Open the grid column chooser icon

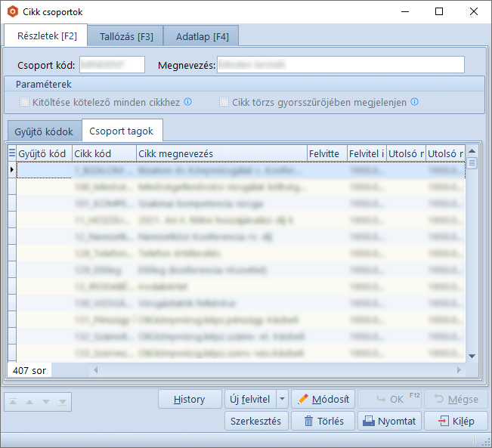[x=11, y=153]
